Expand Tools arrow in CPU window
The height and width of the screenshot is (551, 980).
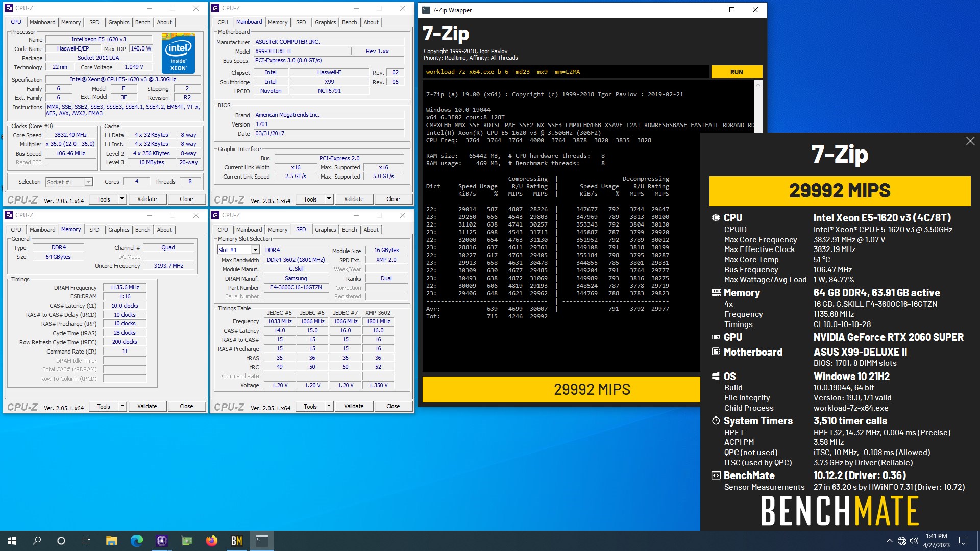click(122, 199)
